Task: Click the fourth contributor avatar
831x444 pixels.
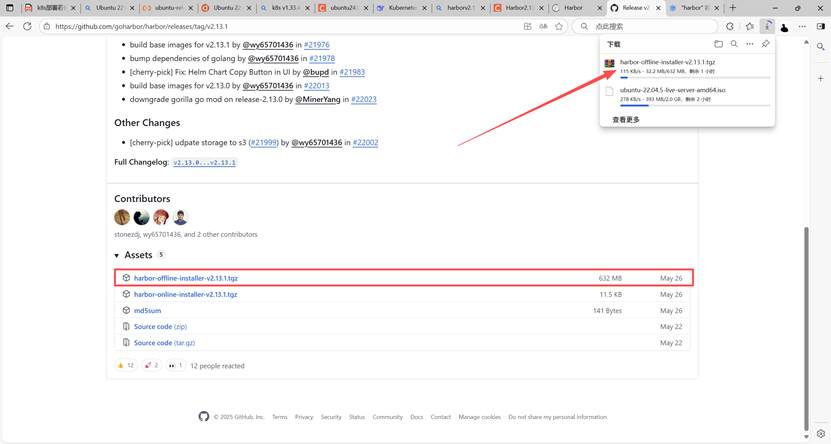Action: 180,217
